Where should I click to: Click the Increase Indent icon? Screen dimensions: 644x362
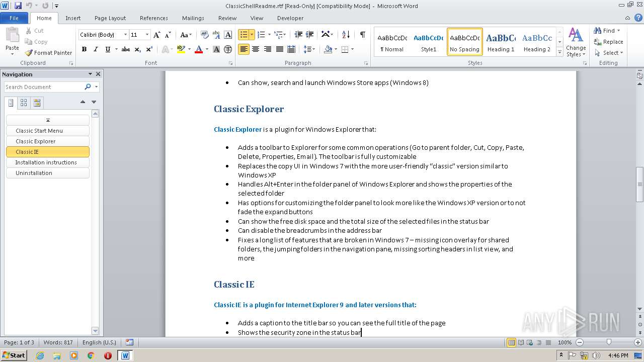(310, 35)
